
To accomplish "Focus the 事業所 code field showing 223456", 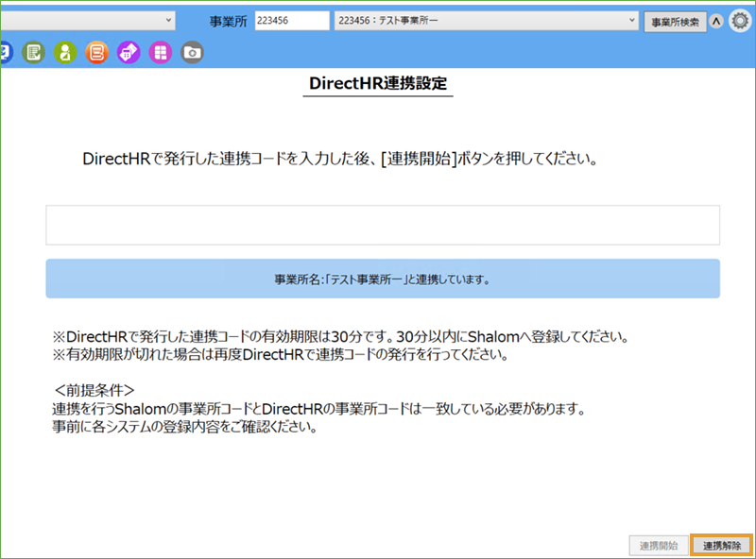I will click(292, 21).
